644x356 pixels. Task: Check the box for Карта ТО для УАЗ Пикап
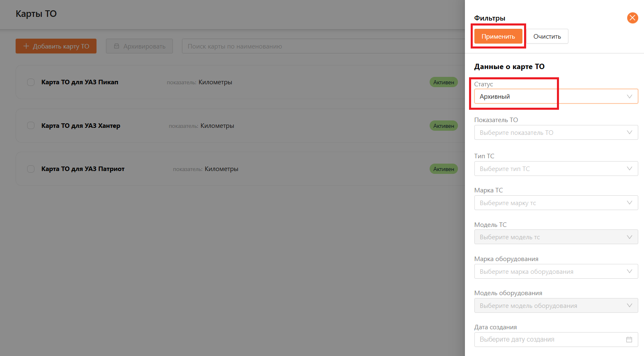click(x=31, y=82)
